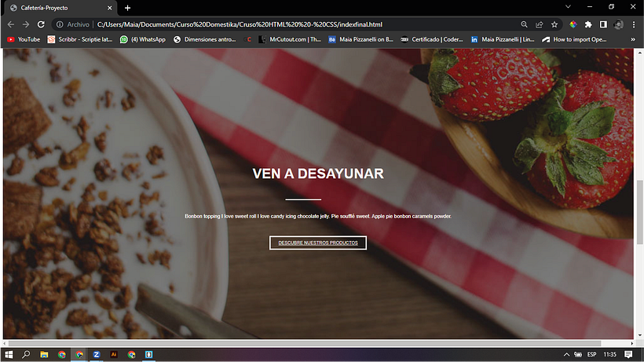Show more bookmarks overflow chevron

point(633,39)
